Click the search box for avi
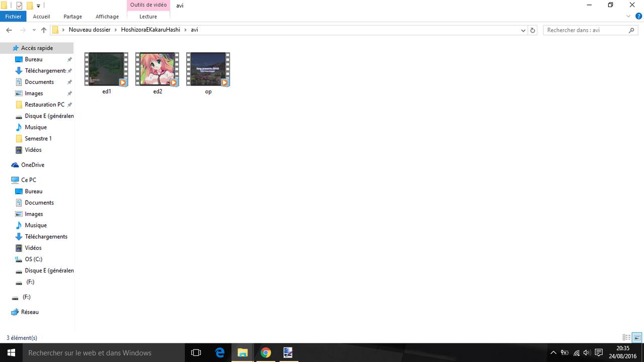Image resolution: width=644 pixels, height=362 pixels. (x=586, y=30)
